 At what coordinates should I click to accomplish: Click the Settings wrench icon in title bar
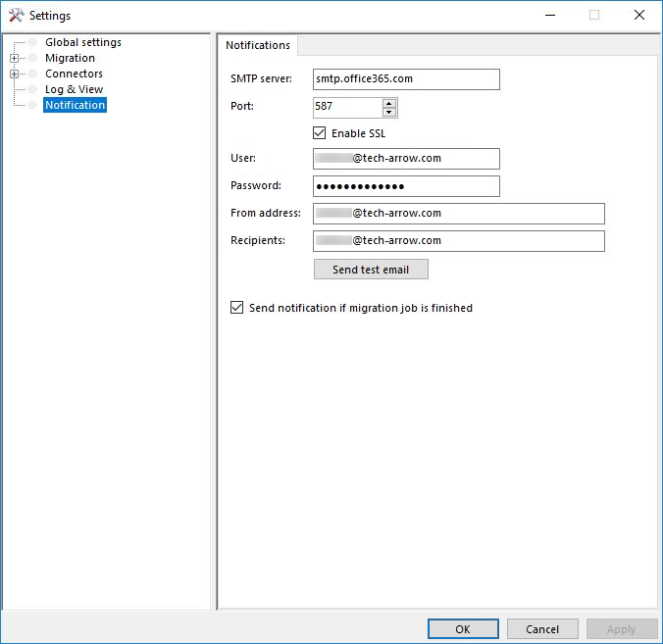16,15
